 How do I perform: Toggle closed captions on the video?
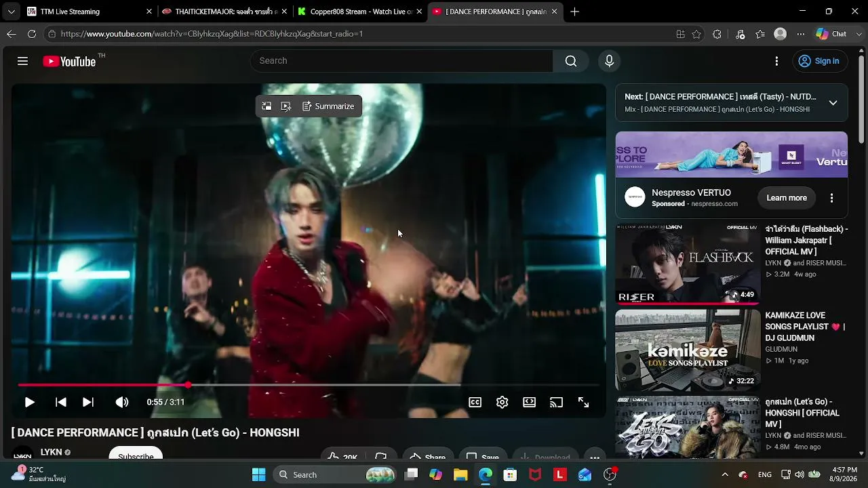click(x=475, y=402)
